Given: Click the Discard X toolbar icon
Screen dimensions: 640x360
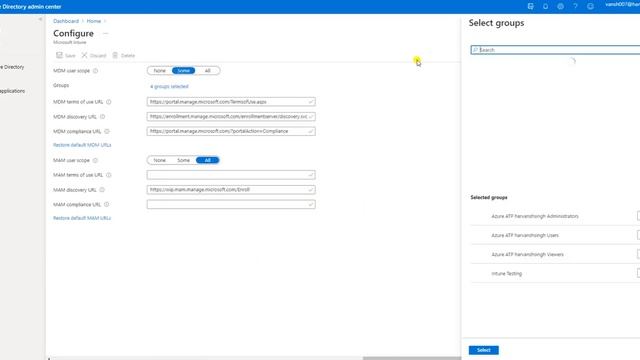Looking at the screenshot, I should (x=84, y=55).
